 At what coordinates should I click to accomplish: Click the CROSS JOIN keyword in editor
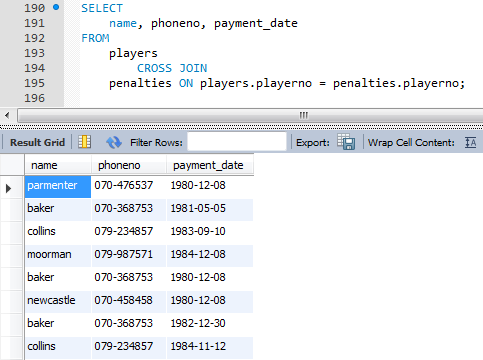(x=172, y=68)
